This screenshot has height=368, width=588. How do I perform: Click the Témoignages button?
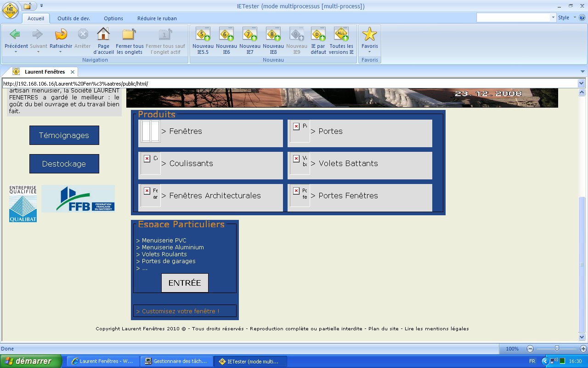coord(64,135)
